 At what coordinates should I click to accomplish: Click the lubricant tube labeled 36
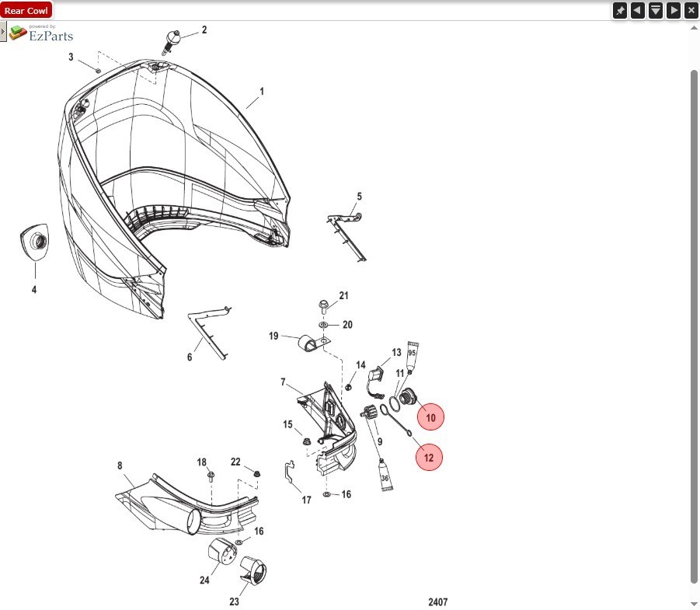point(384,474)
